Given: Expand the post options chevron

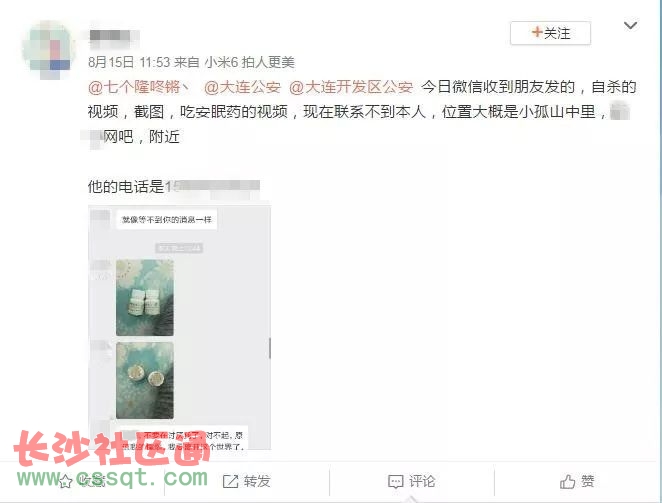Looking at the screenshot, I should coord(630,26).
